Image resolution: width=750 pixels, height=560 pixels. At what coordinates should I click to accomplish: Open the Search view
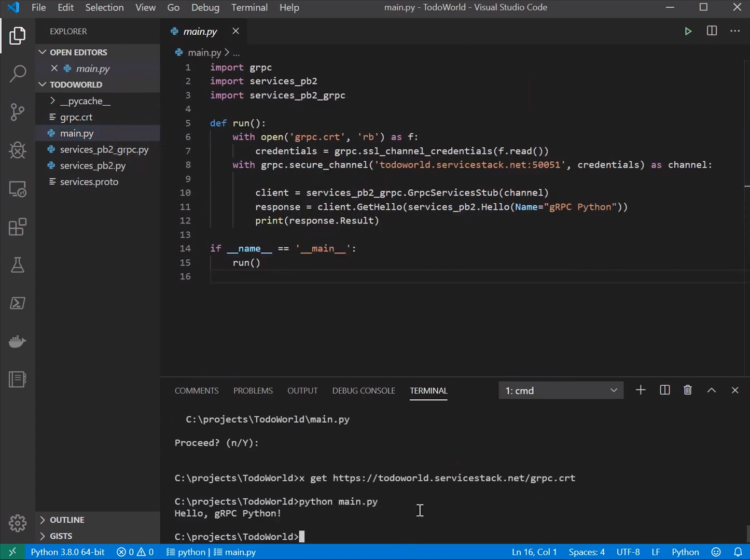point(17,74)
